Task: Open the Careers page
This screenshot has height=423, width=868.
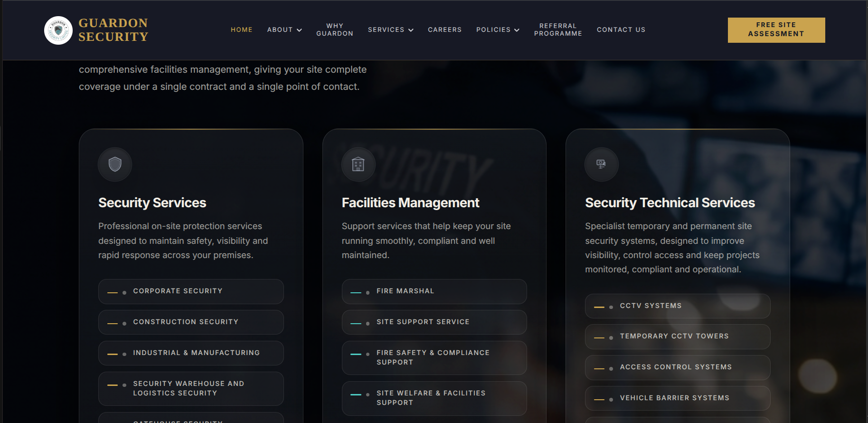Action: pyautogui.click(x=444, y=29)
